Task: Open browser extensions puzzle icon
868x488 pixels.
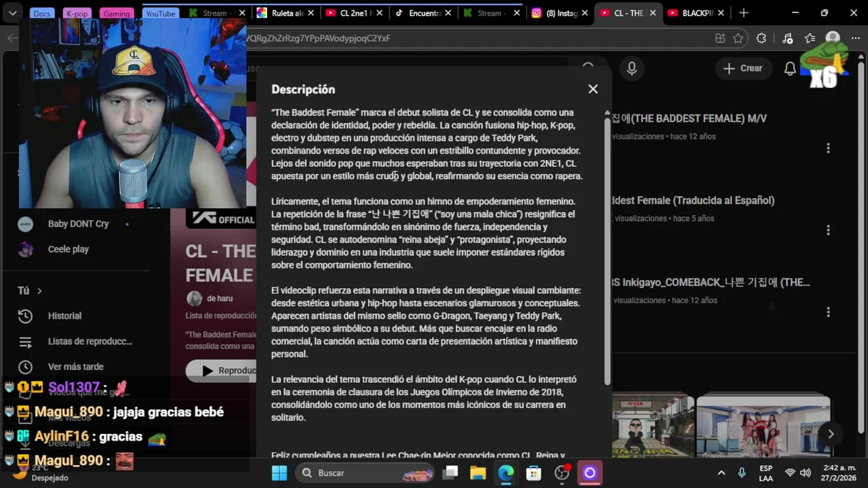Action: [762, 39]
